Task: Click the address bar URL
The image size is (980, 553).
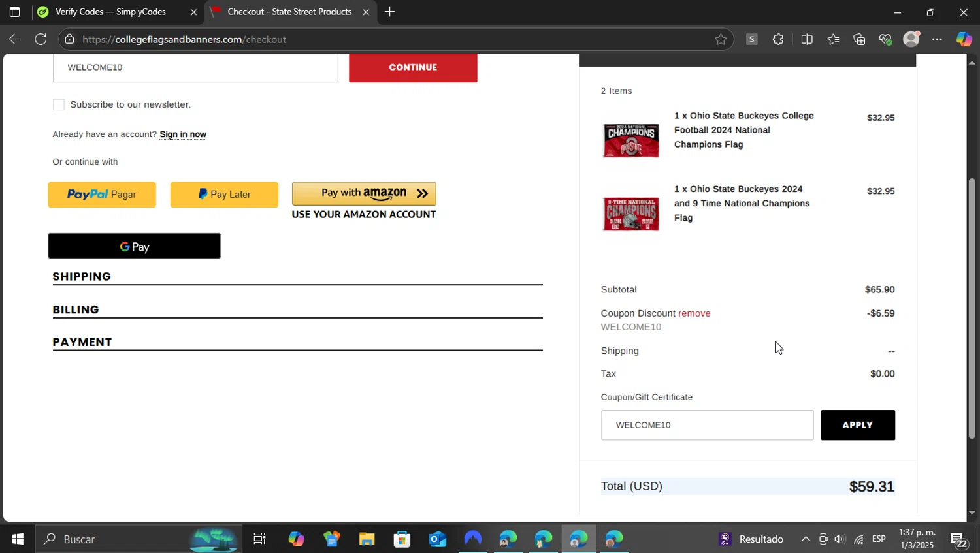Action: 184,39
